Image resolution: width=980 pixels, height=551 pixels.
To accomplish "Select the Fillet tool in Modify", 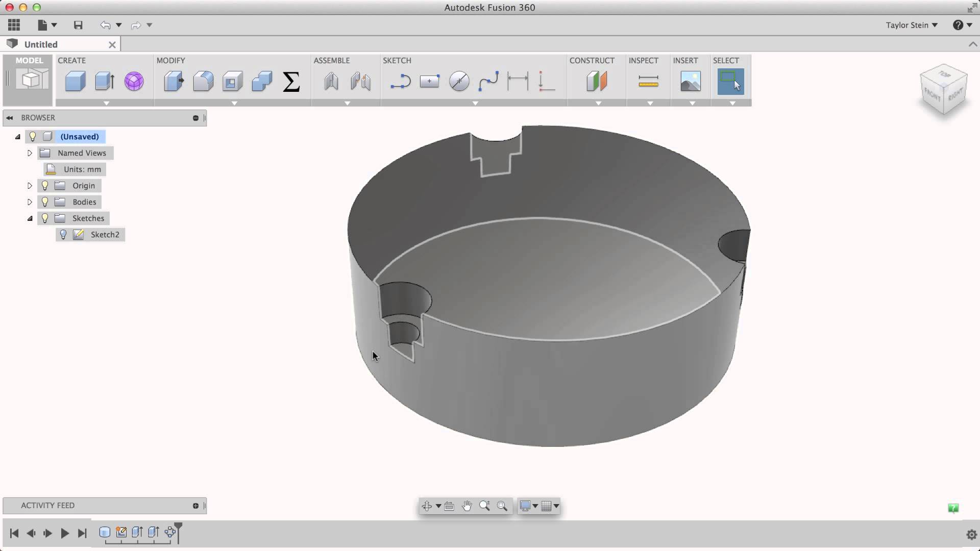I will 203,81.
